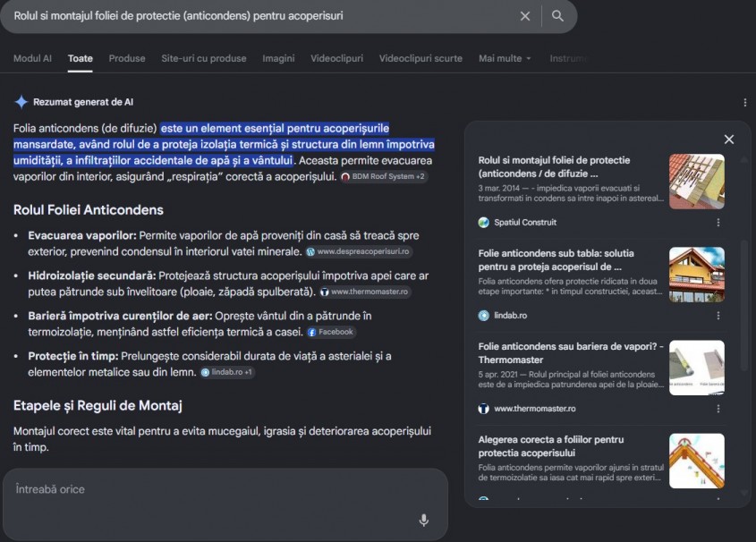Screen dimensions: 756x542
Task: Open the BDM Roof System +2 source chip
Action: coord(383,176)
